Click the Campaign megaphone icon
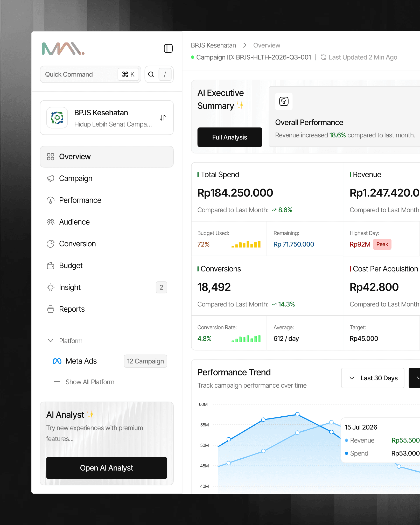This screenshot has width=420, height=525. (51, 178)
